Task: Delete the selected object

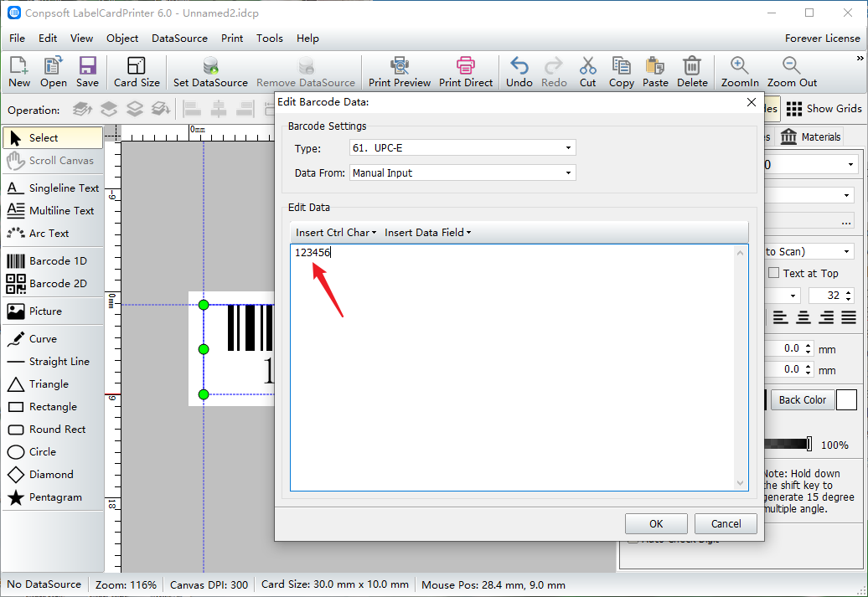Action: (692, 72)
